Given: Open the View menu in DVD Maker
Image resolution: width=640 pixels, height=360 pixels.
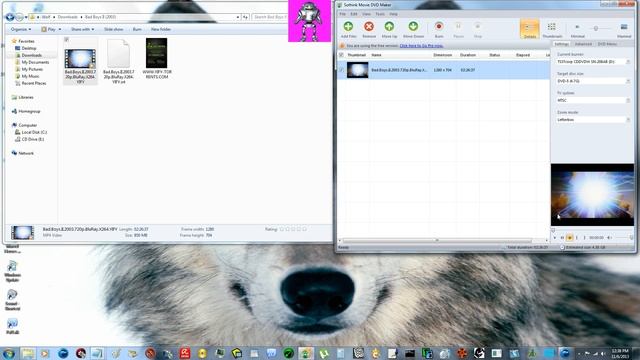Looking at the screenshot, I should point(367,14).
